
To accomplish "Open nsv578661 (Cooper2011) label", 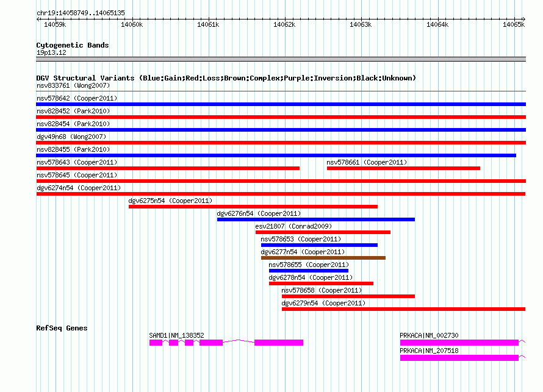I will [x=367, y=162].
